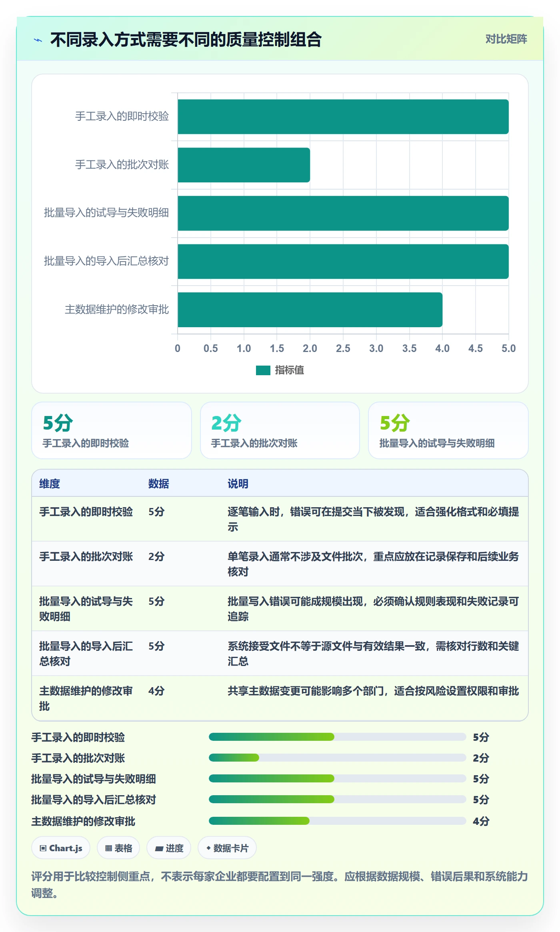The height and width of the screenshot is (932, 560).
Task: Click the 手工录入的即时校验 chart bar
Action: click(x=343, y=117)
